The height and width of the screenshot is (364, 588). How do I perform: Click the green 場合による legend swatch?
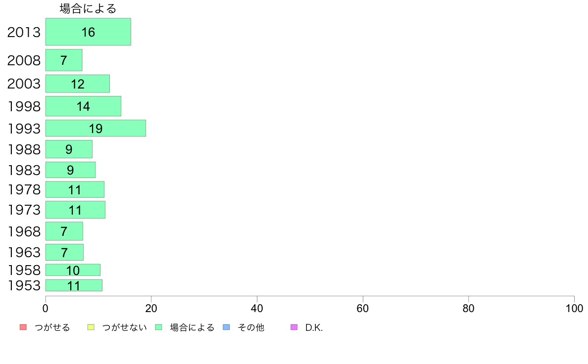pos(158,327)
